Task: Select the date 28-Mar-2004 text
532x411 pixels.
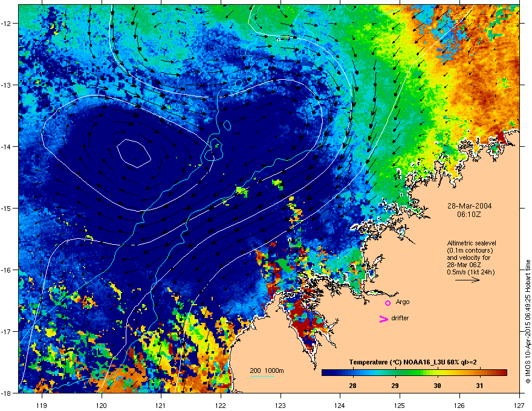Action: (469, 206)
